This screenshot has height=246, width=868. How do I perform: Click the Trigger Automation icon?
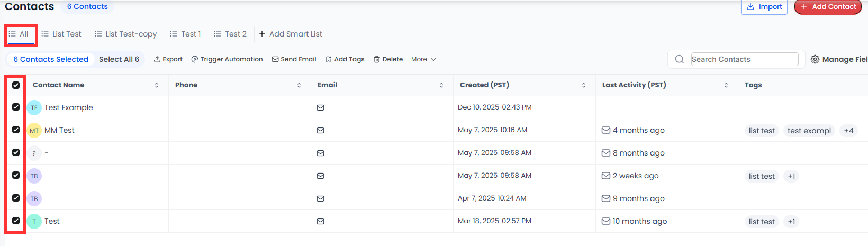[195, 59]
